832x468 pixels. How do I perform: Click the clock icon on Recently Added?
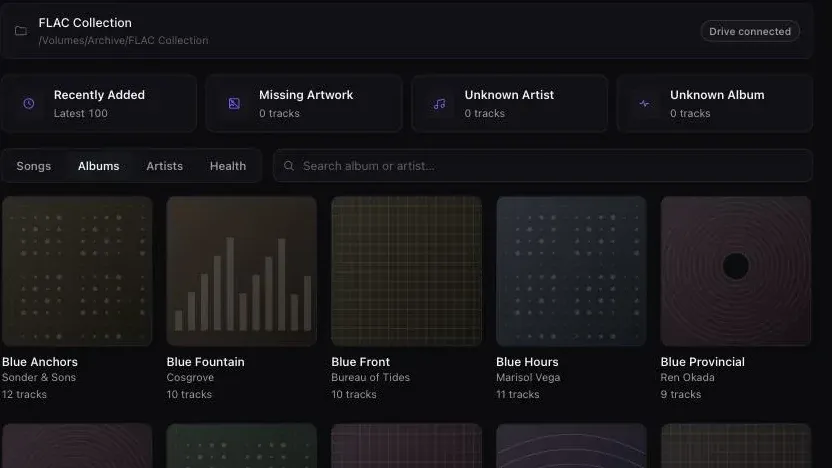click(x=29, y=103)
